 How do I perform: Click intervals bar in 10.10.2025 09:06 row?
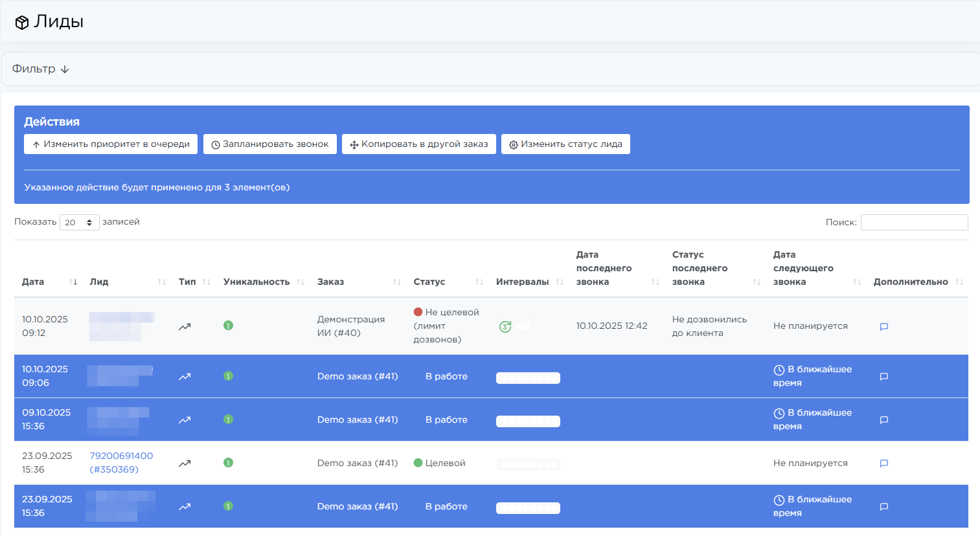point(528,378)
